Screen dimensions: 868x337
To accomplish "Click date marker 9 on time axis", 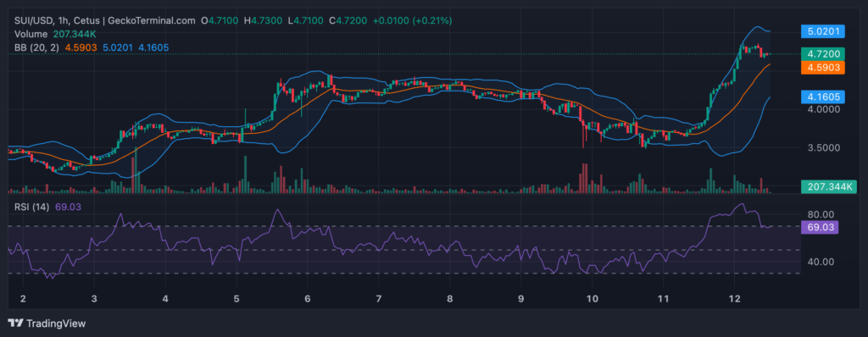I will tap(521, 299).
